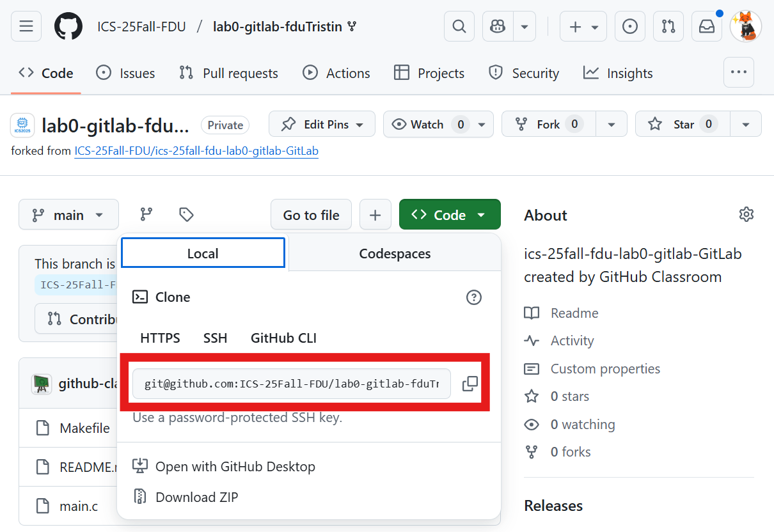
Task: Open the Copilot chat icon
Action: pos(497,26)
